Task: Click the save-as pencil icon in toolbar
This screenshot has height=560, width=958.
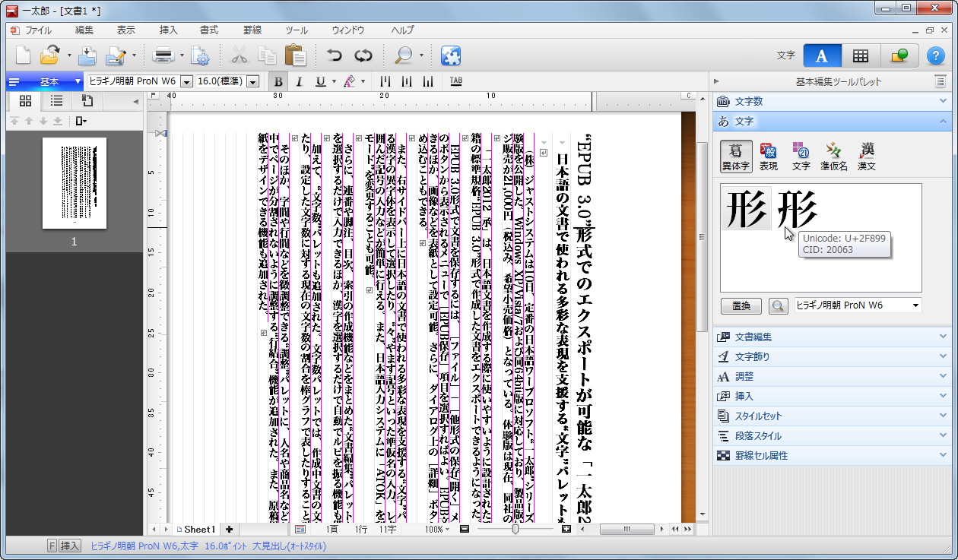Action: [116, 55]
